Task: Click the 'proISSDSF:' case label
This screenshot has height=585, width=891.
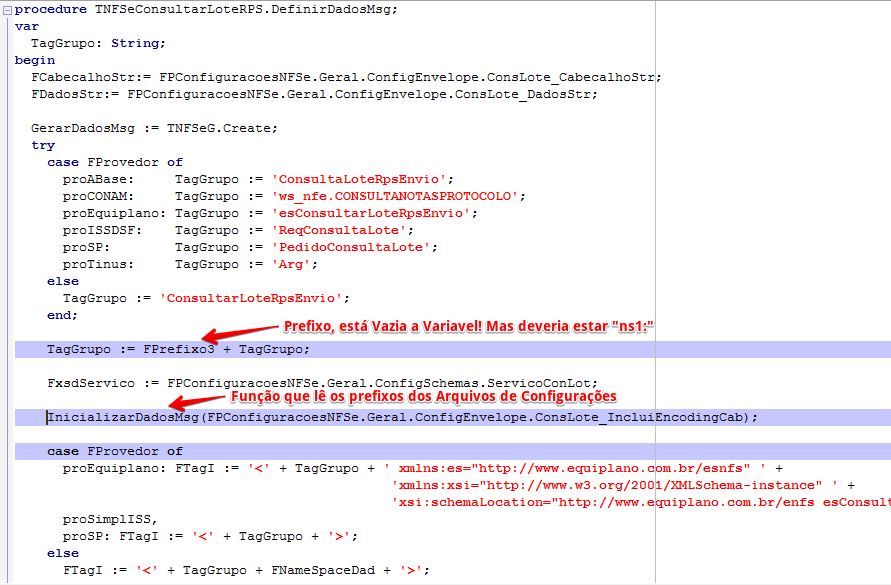Action: [102, 230]
